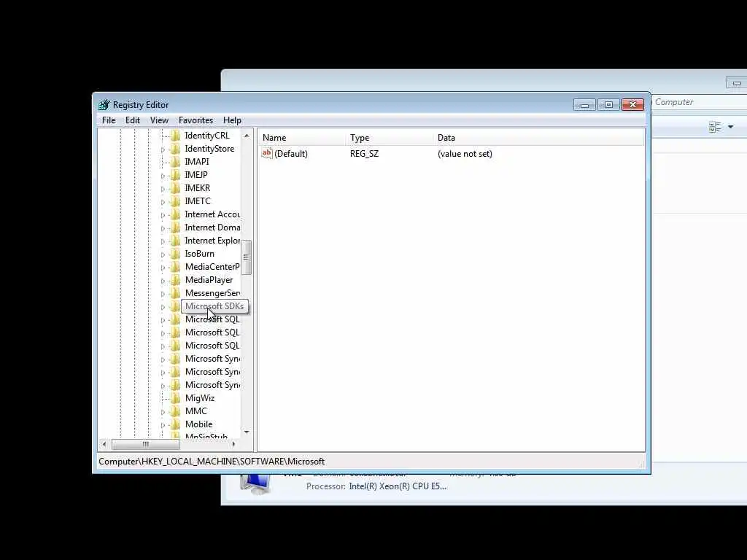Screen dimensions: 747x560
Task: Expand the MediaPlayer key
Action: coord(163,281)
